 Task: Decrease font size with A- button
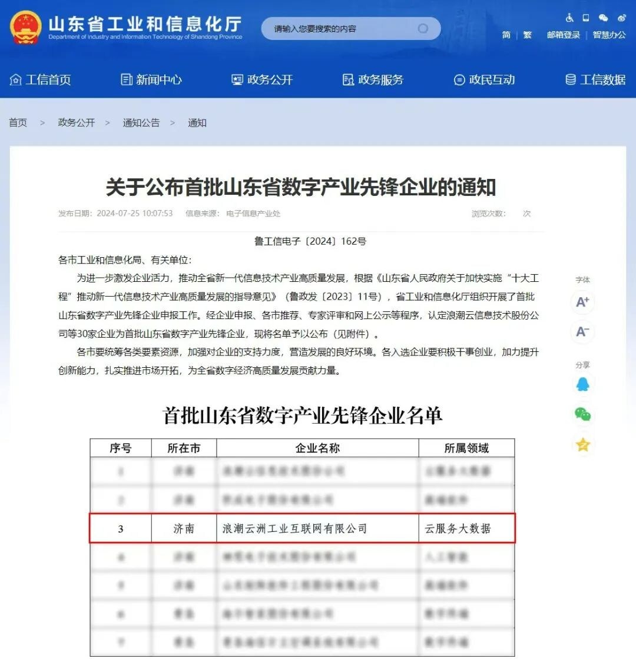pyautogui.click(x=582, y=332)
